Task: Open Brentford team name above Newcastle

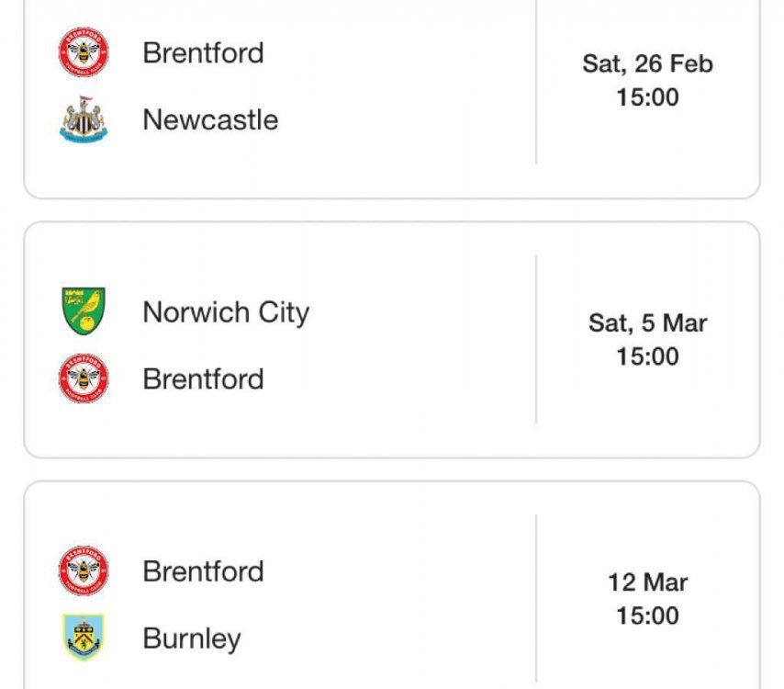Action: tap(203, 52)
